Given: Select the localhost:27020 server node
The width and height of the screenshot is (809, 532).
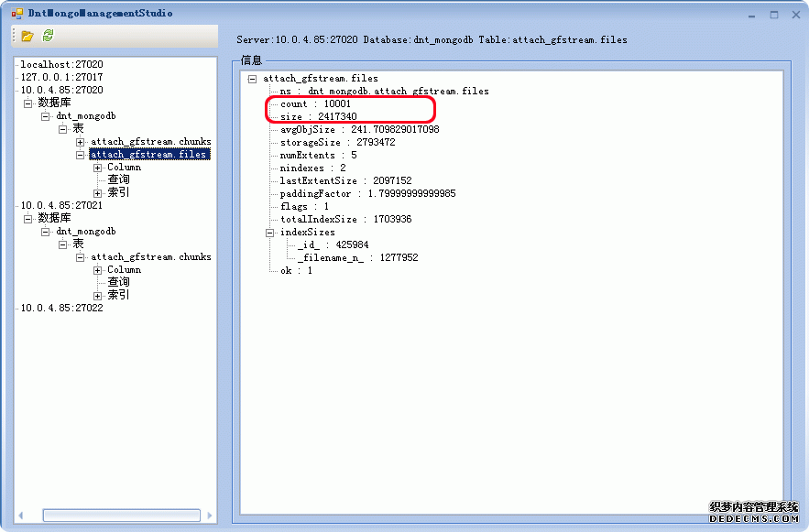Looking at the screenshot, I should [61, 65].
